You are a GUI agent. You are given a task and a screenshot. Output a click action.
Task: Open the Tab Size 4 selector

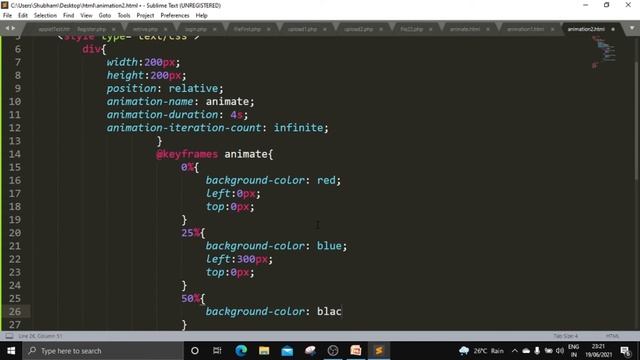tap(566, 336)
